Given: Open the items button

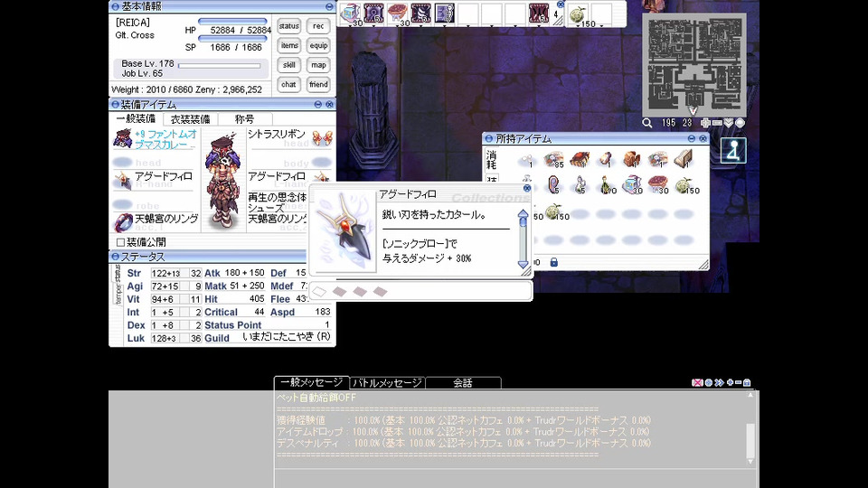Looking at the screenshot, I should click(289, 45).
